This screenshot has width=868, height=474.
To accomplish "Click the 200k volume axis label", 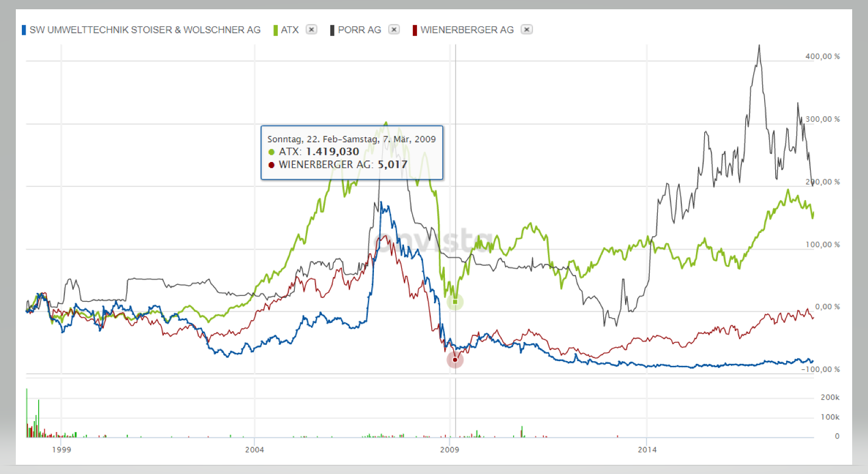I will coord(830,398).
